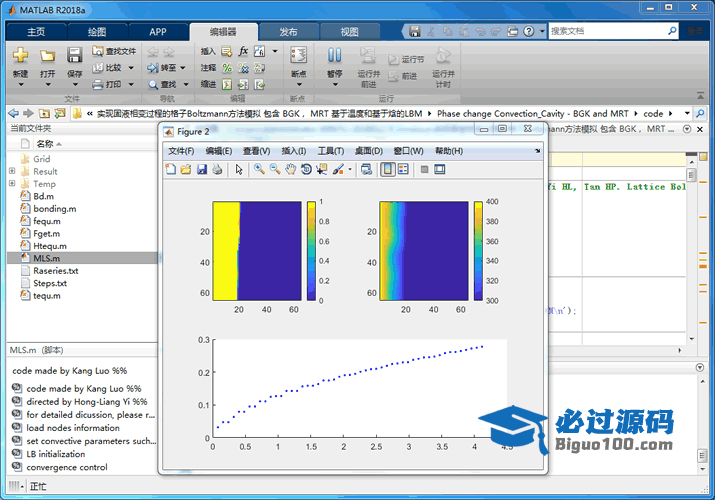Click the 新建 new script icon
This screenshot has width=715, height=500.
click(21, 55)
